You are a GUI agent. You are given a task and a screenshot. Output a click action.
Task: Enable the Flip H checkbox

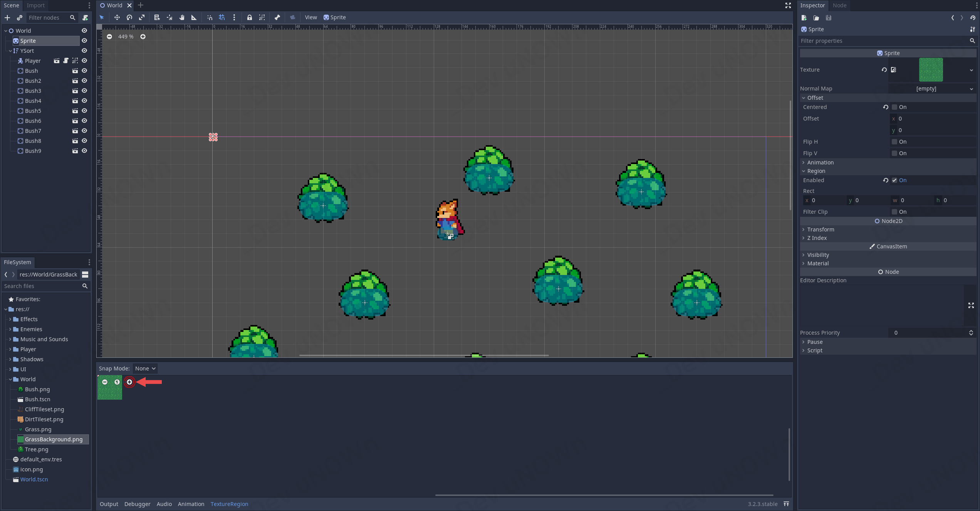894,142
